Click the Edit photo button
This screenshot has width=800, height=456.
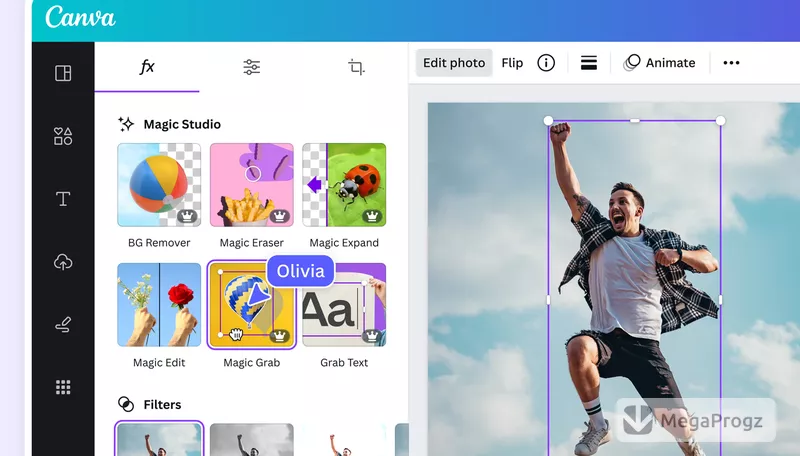454,63
